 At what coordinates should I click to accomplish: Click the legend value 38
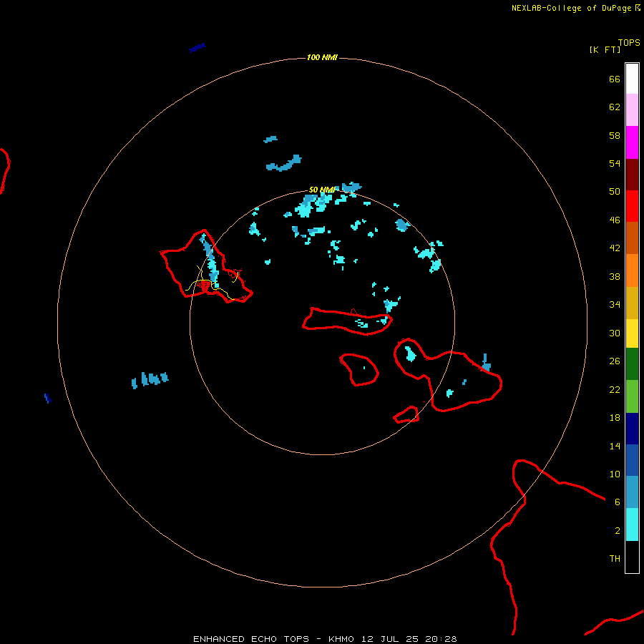[x=615, y=276]
